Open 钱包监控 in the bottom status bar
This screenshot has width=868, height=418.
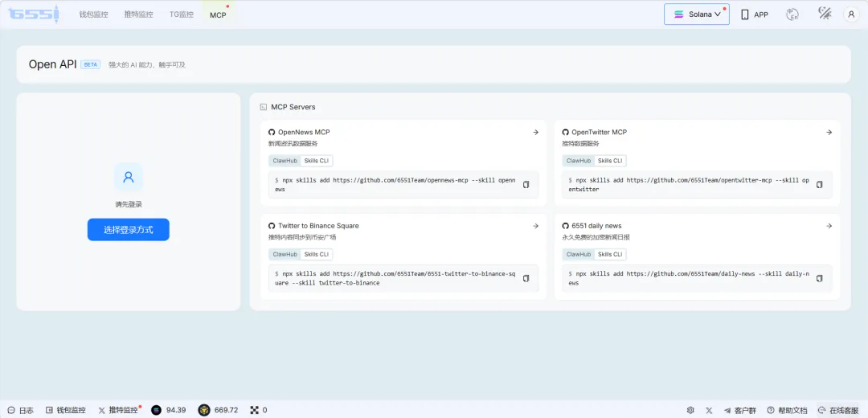[x=65, y=410]
